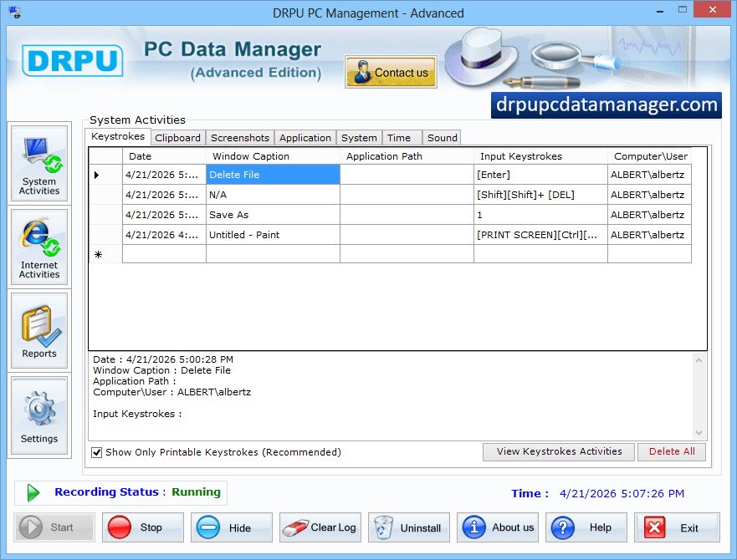Switch to the Sound tab
The height and width of the screenshot is (560, 737).
tap(442, 138)
